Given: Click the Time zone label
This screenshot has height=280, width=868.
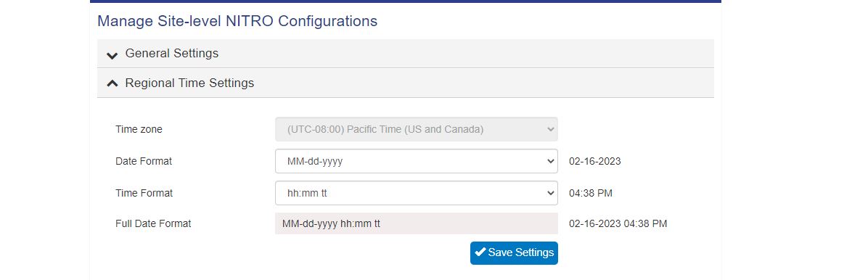Looking at the screenshot, I should (139, 130).
